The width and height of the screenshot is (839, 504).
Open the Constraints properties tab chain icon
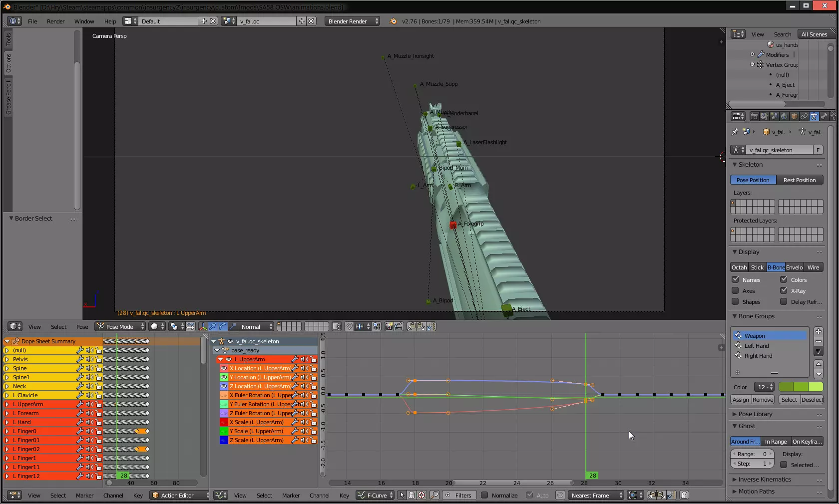[804, 116]
